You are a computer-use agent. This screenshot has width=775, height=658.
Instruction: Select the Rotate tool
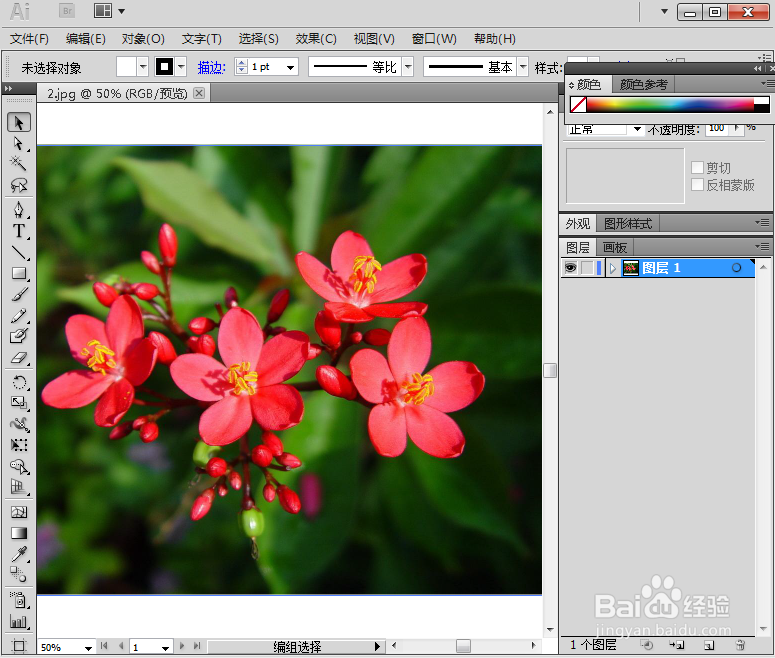[x=19, y=382]
